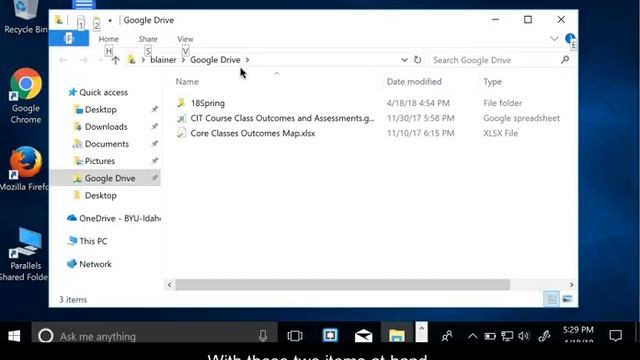Click Cortana microphone icon
This screenshot has height=360, width=640.
(263, 336)
